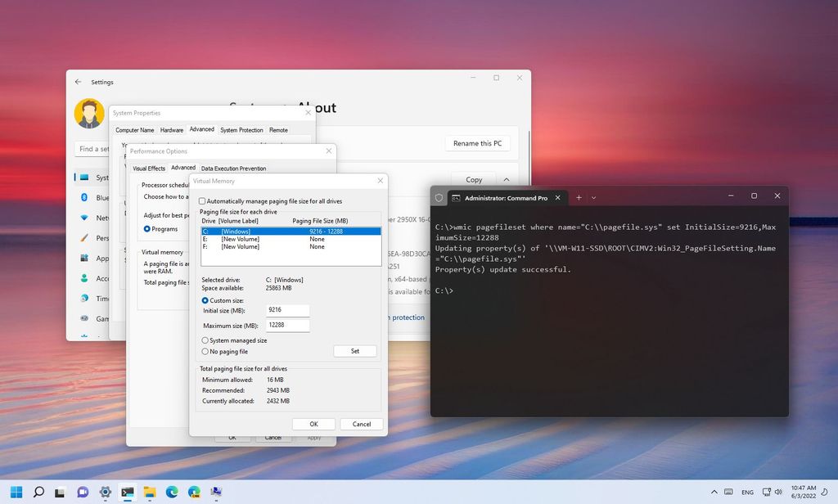Open Network & internet settings icon
The width and height of the screenshot is (838, 504).
click(x=85, y=218)
